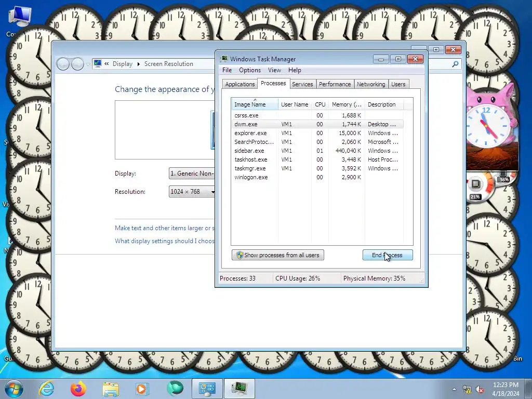Viewport: 532px width, 399px height.
Task: Switch to the Control Panel taskbar button
Action: pyautogui.click(x=207, y=389)
